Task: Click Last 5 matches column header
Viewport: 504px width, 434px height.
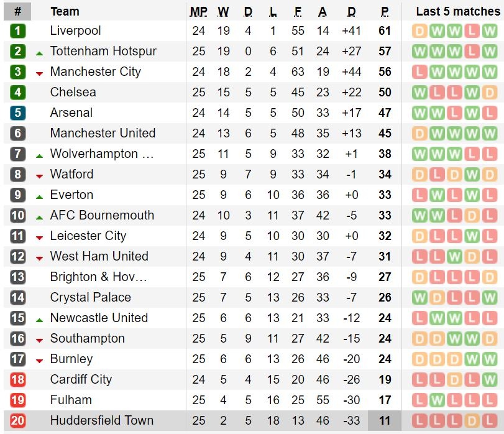Action: click(x=457, y=11)
